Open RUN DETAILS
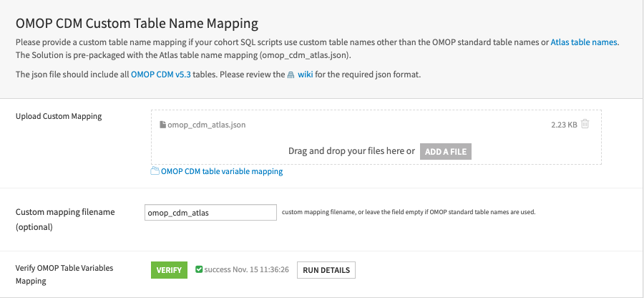The image size is (644, 298). tap(326, 270)
